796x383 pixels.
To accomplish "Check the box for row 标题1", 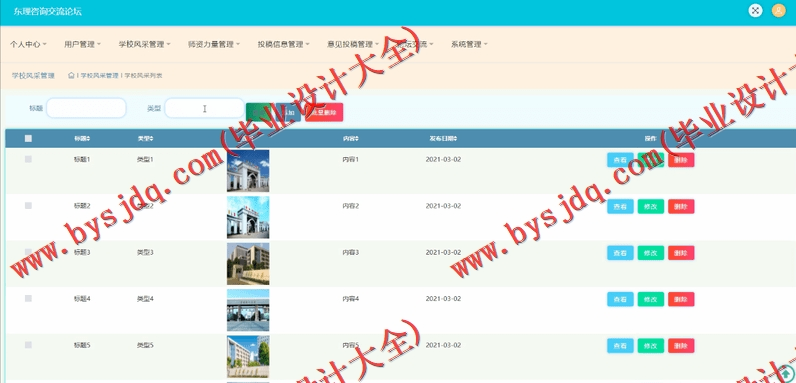I will pos(28,159).
